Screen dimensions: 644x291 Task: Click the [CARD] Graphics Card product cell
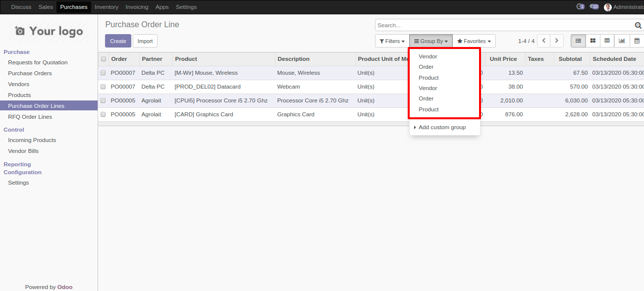point(224,114)
